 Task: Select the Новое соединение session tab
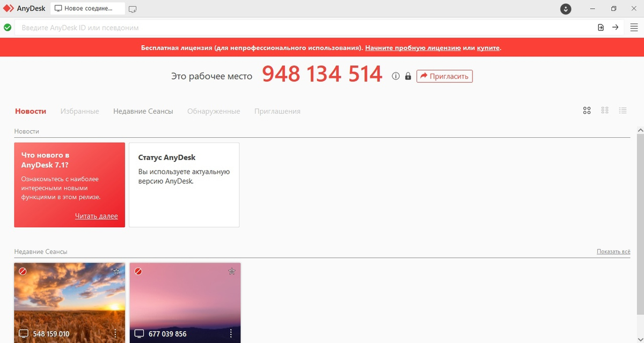coord(88,9)
